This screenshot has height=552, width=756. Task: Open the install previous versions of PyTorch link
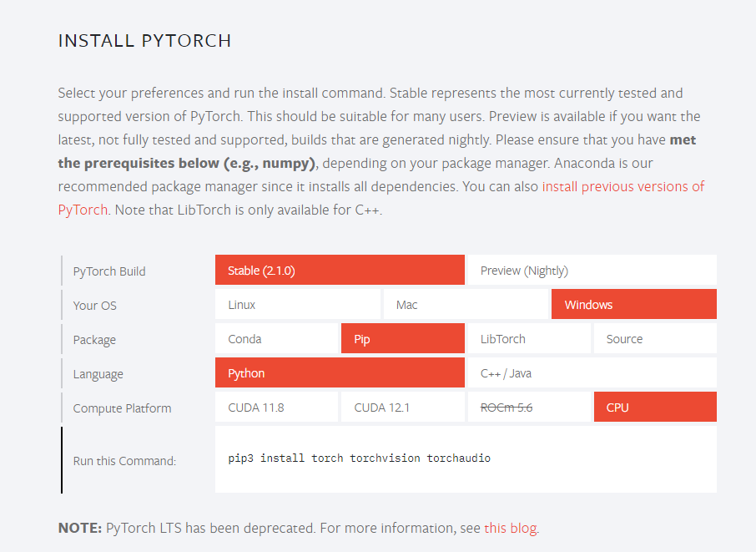point(622,186)
